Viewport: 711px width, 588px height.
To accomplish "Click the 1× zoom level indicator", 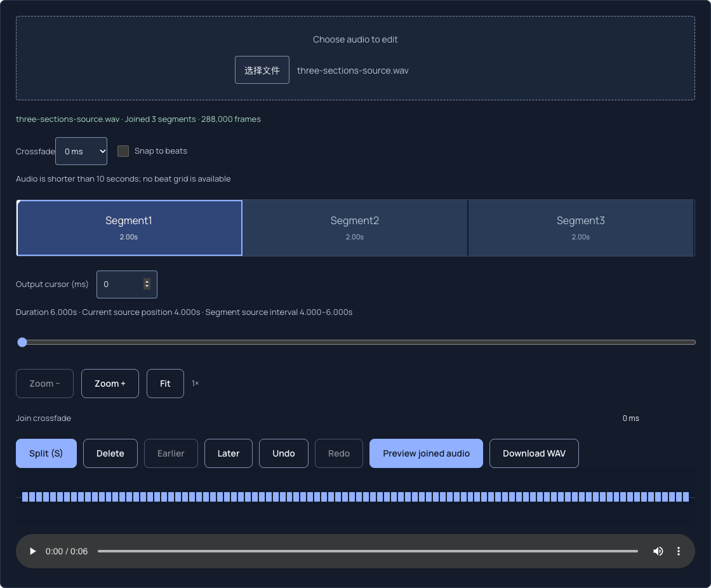I will point(196,384).
